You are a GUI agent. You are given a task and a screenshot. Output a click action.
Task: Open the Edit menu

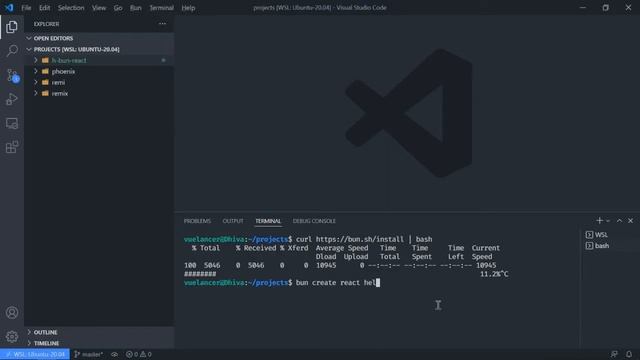pos(44,8)
